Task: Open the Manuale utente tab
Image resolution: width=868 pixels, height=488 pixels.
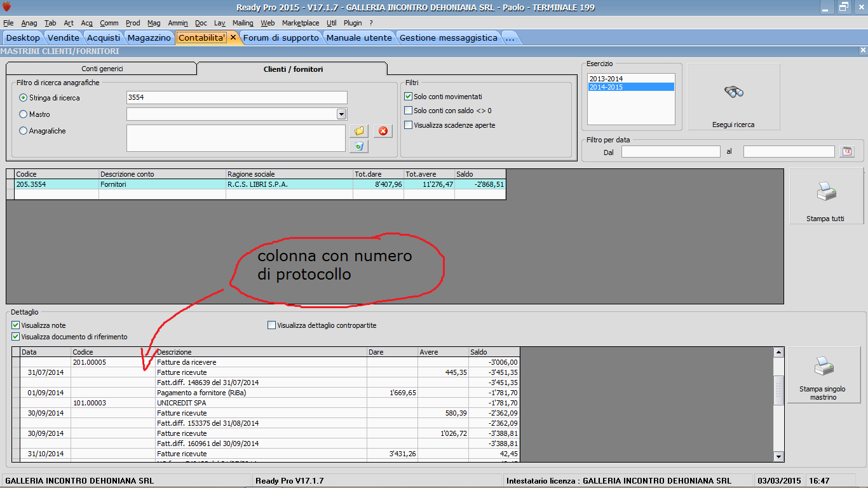Action: (359, 37)
